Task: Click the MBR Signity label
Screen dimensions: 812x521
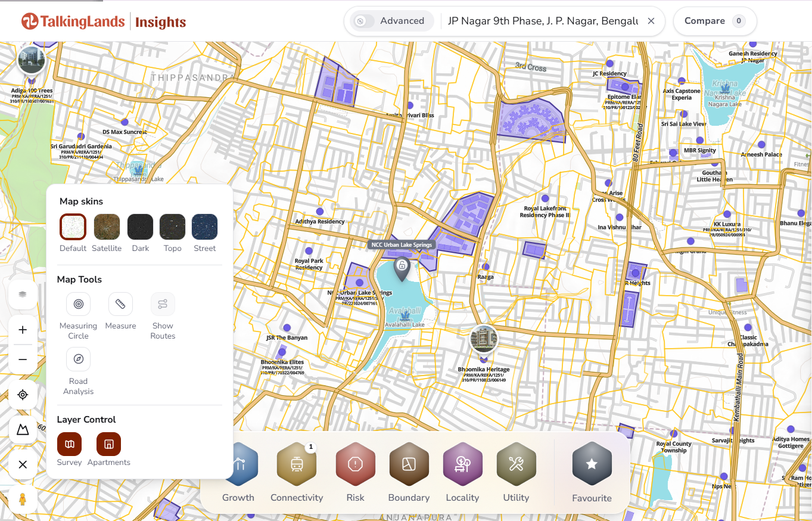Action: coord(700,151)
